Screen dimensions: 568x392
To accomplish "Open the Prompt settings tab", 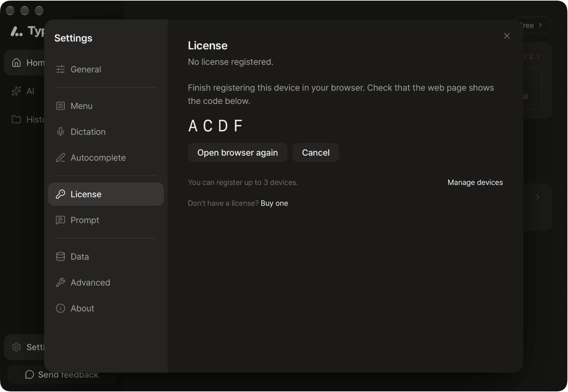I will pyautogui.click(x=106, y=220).
